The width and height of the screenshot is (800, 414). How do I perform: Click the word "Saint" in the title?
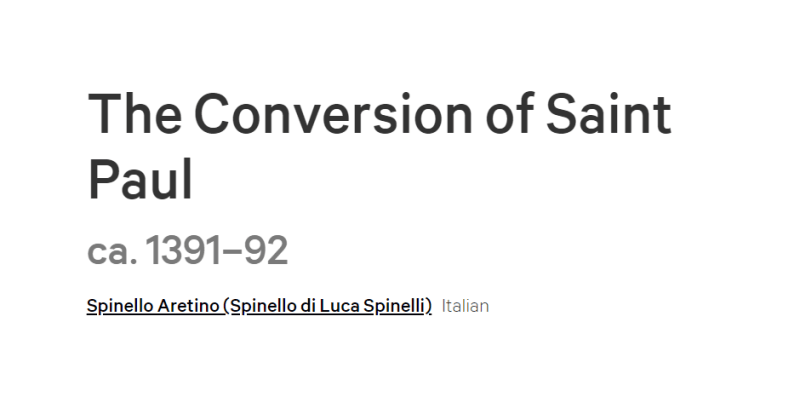click(609, 114)
